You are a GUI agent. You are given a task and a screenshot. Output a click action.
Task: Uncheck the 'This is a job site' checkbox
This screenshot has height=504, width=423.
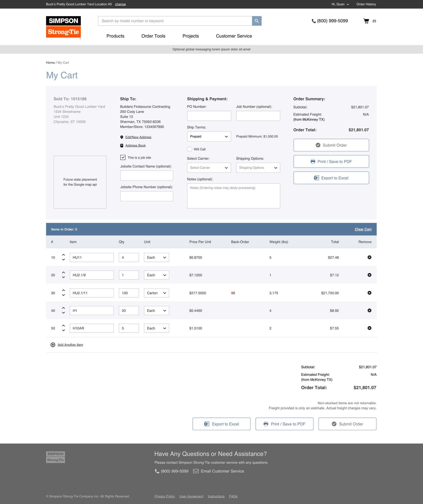[123, 157]
